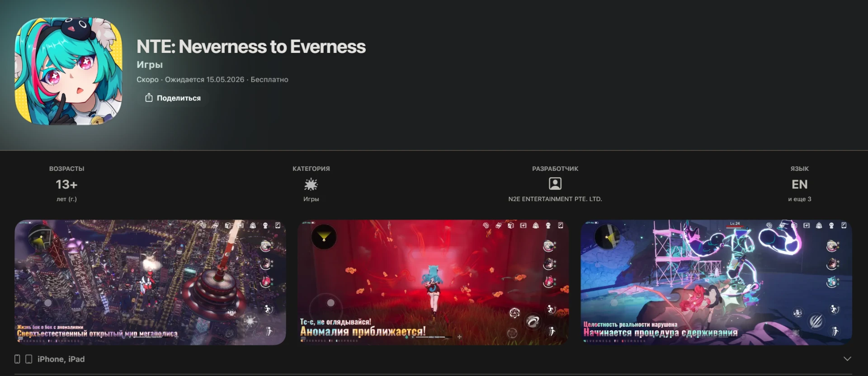Expand the iPhone, iPad compatibility chevron
Image resolution: width=868 pixels, height=376 pixels.
tap(847, 359)
